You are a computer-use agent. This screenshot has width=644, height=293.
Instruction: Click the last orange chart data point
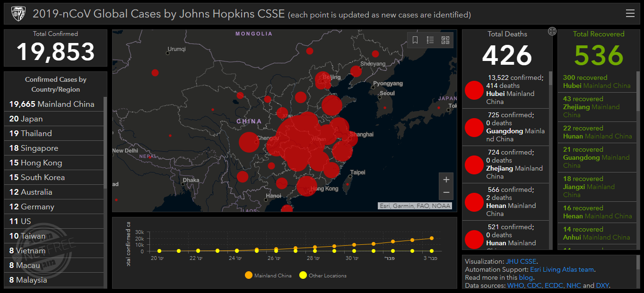coord(432,238)
